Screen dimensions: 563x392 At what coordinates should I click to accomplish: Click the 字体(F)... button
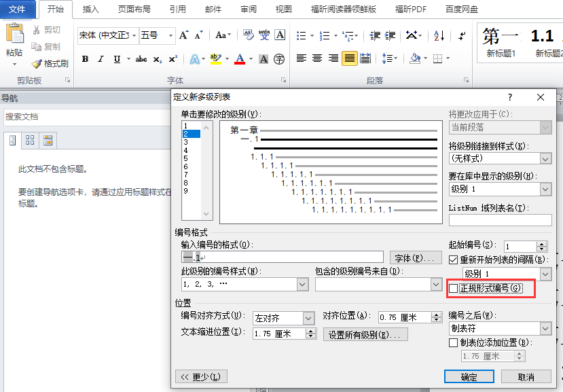[x=416, y=257]
